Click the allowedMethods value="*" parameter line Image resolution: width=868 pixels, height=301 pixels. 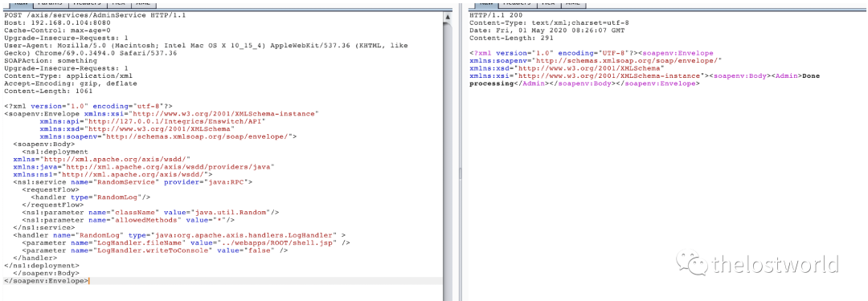click(x=129, y=220)
